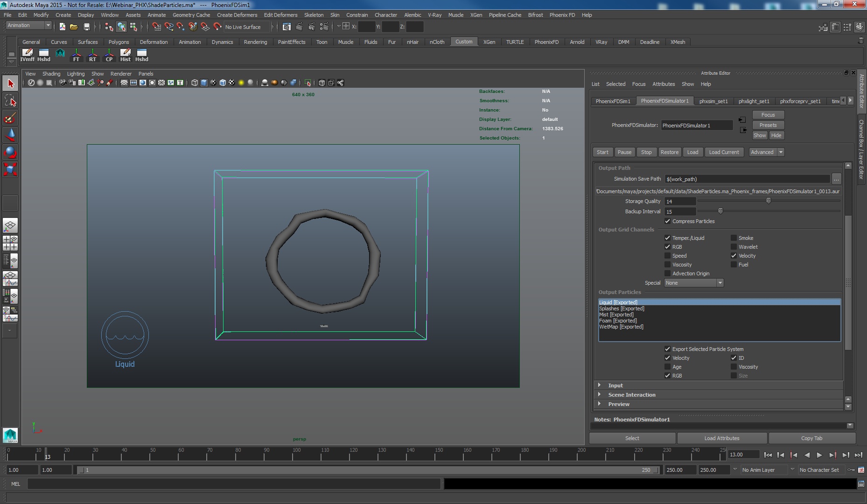Image resolution: width=867 pixels, height=504 pixels.
Task: Toggle Compress Particles checkbox
Action: pos(667,221)
